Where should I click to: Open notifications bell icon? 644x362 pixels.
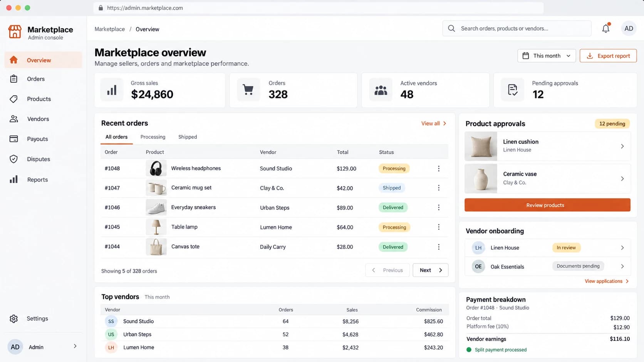coord(606,28)
